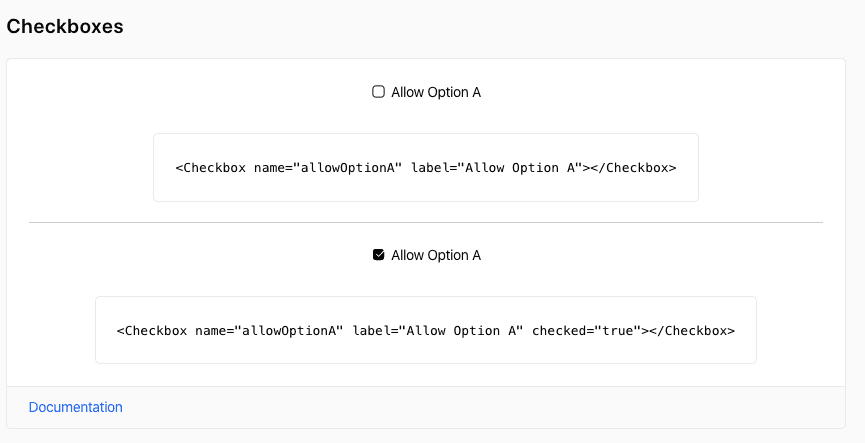The image size is (865, 443).
Task: Click the word "Option" in the unchecked checkbox label
Action: point(448,92)
